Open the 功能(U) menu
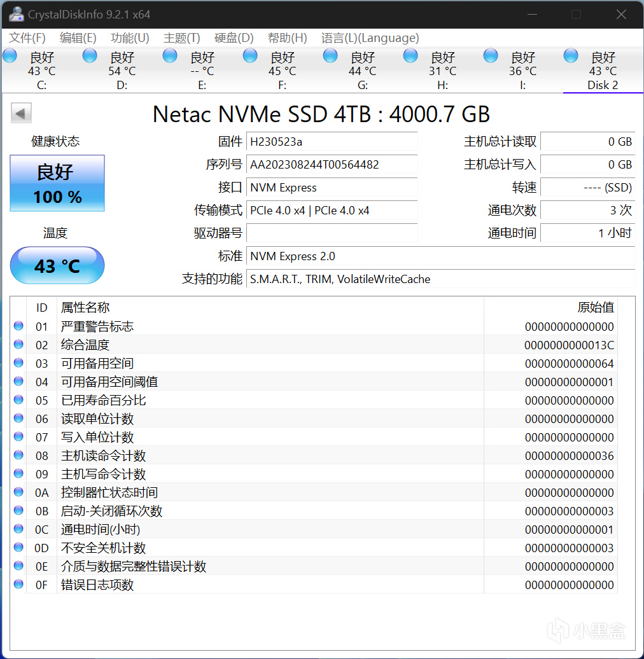The image size is (644, 659). click(x=129, y=38)
